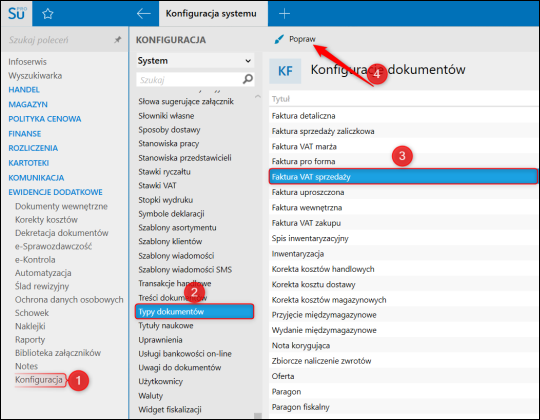Open Biblioteka załączników in sidebar
540x420 pixels.
(x=58, y=353)
